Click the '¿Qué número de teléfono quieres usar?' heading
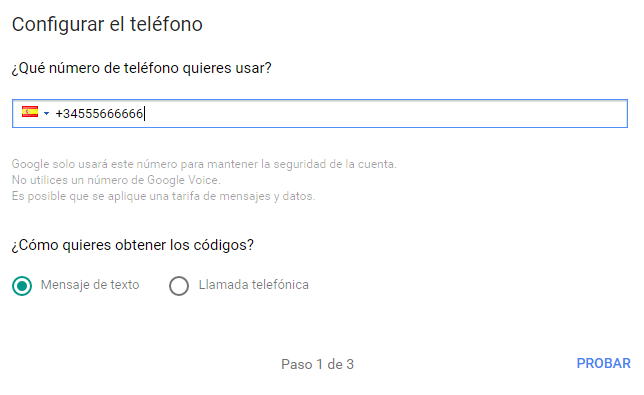This screenshot has height=395, width=644. click(x=142, y=68)
